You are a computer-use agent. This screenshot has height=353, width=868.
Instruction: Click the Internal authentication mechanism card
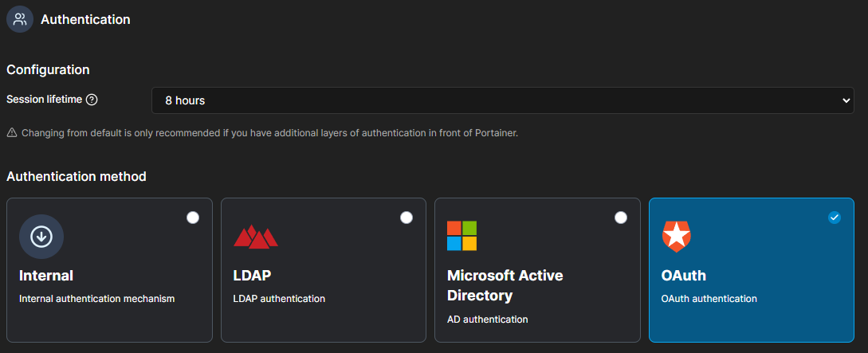tap(110, 270)
